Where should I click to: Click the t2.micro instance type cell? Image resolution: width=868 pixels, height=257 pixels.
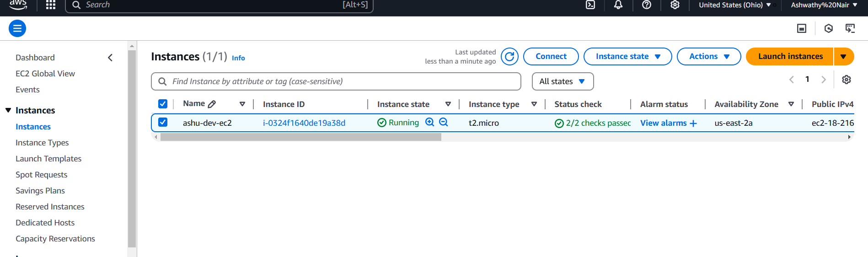pos(484,123)
